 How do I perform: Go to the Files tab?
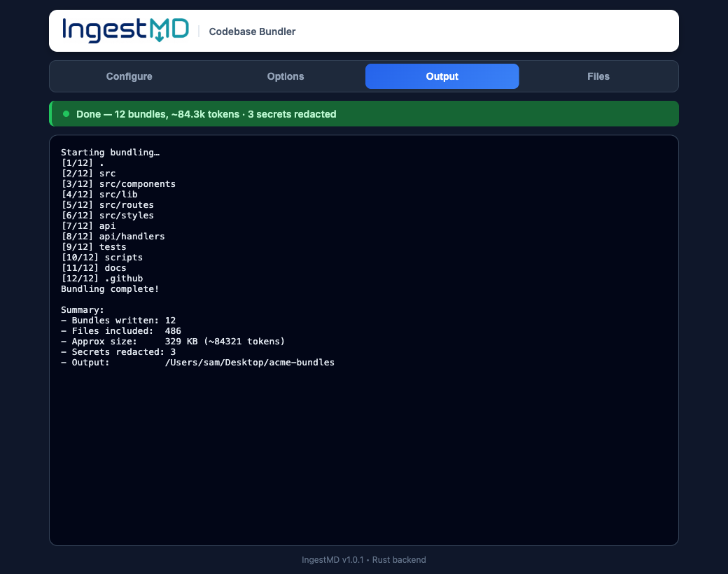pyautogui.click(x=598, y=76)
